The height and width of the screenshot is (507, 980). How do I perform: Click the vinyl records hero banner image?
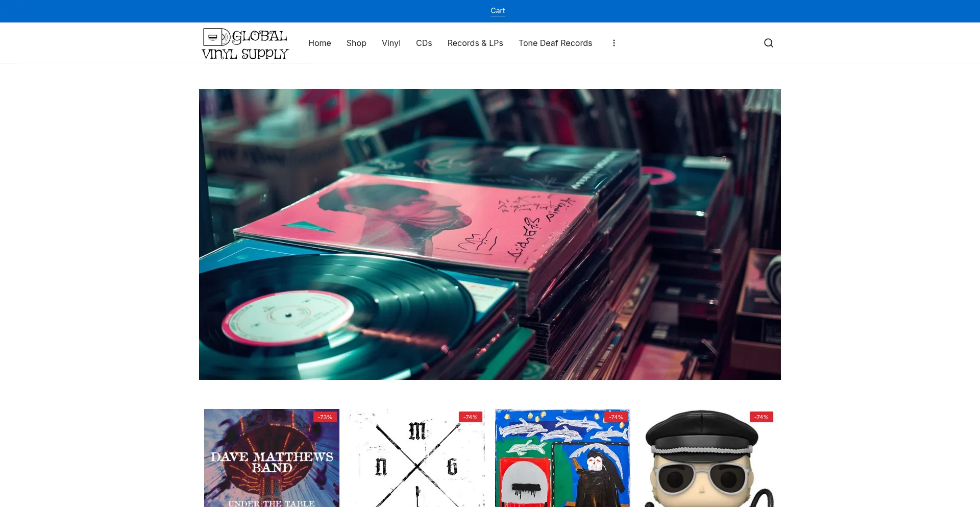click(490, 234)
